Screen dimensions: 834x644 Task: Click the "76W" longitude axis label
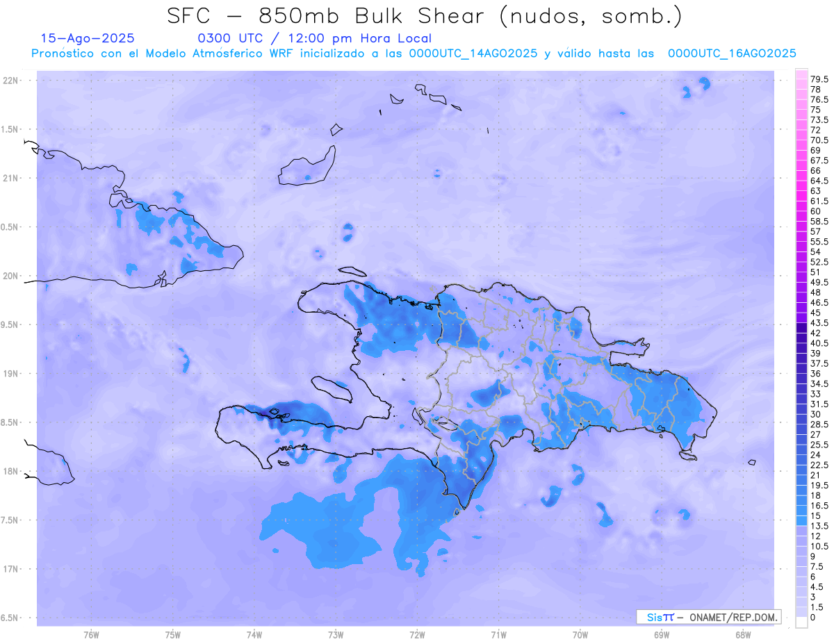point(91,635)
